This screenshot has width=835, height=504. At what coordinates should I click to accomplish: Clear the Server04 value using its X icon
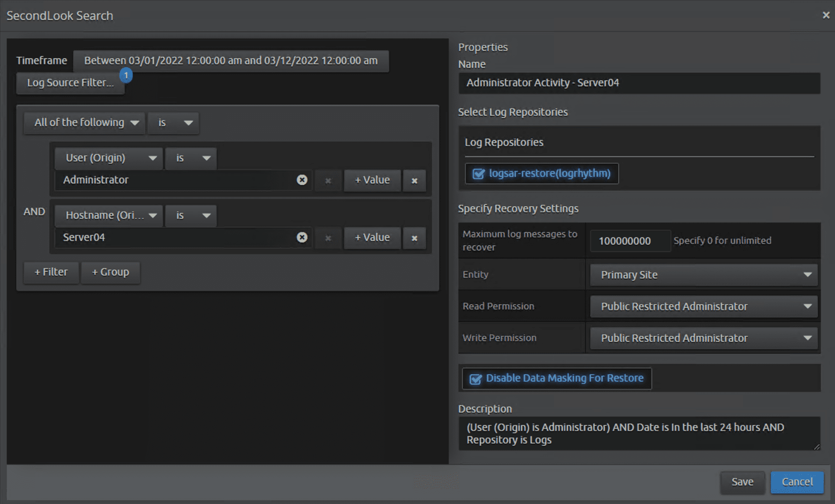(x=302, y=238)
